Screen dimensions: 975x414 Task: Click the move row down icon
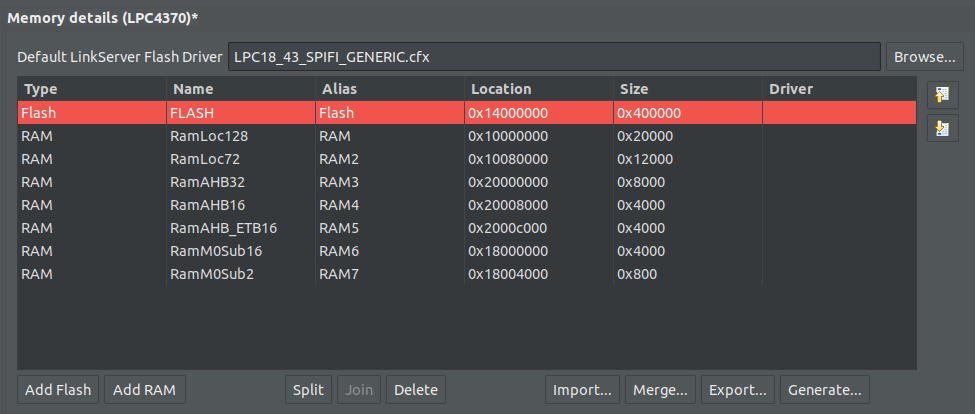click(x=942, y=128)
